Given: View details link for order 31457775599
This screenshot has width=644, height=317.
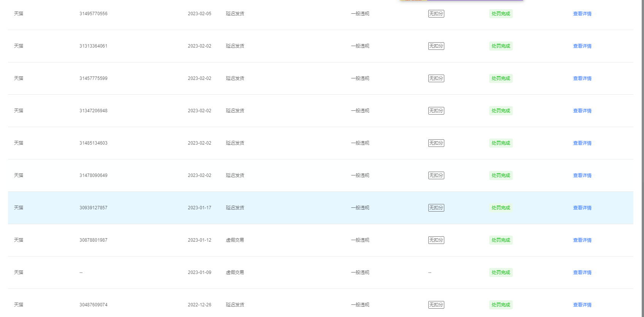Looking at the screenshot, I should tap(582, 78).
